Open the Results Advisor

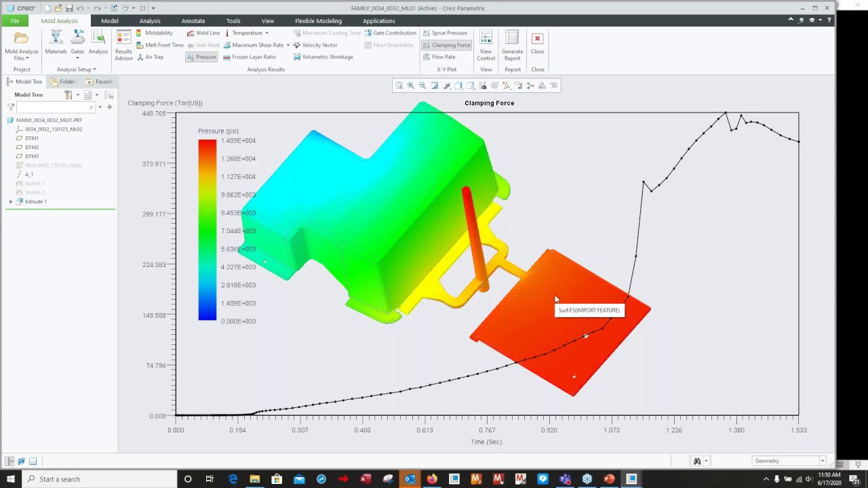123,45
